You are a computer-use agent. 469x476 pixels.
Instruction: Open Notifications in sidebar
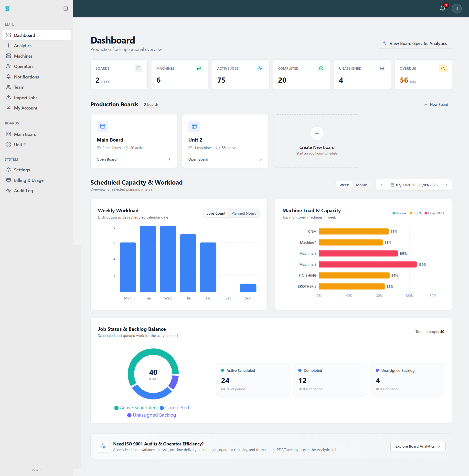(36, 77)
